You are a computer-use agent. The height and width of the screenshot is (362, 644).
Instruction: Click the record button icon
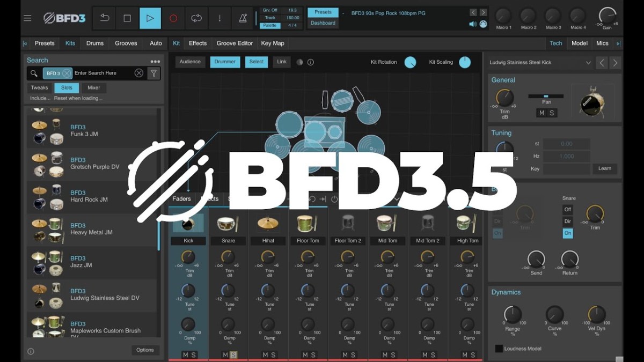point(173,18)
